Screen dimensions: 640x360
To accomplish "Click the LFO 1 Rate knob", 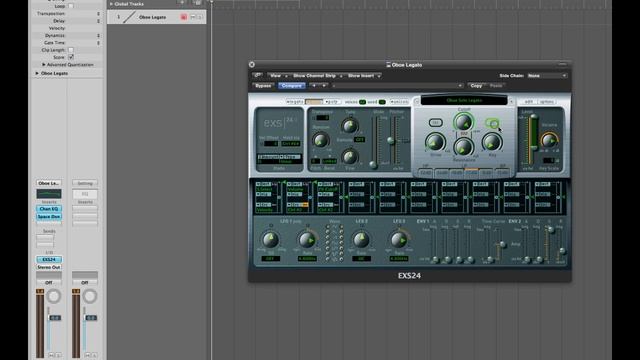I will [x=307, y=240].
